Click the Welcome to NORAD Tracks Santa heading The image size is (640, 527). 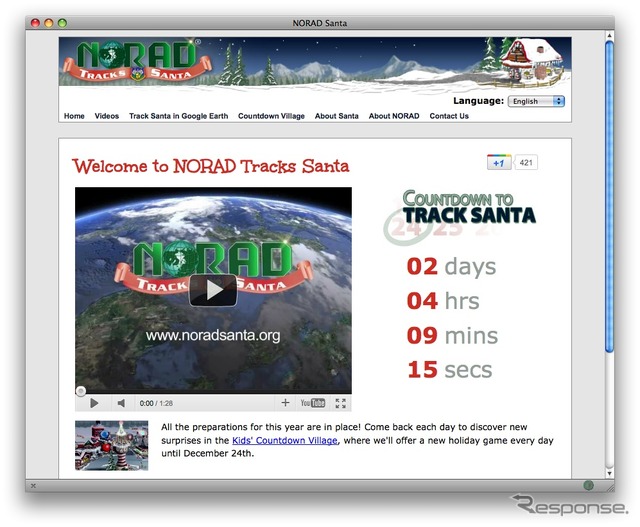point(211,166)
